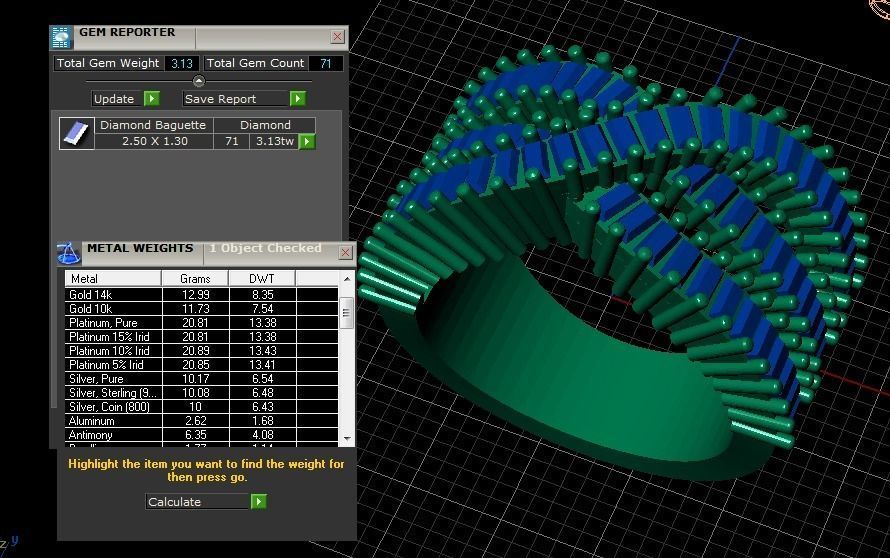This screenshot has width=890, height=558.
Task: Click the green arrow next to 3.13tw
Action: click(x=307, y=141)
